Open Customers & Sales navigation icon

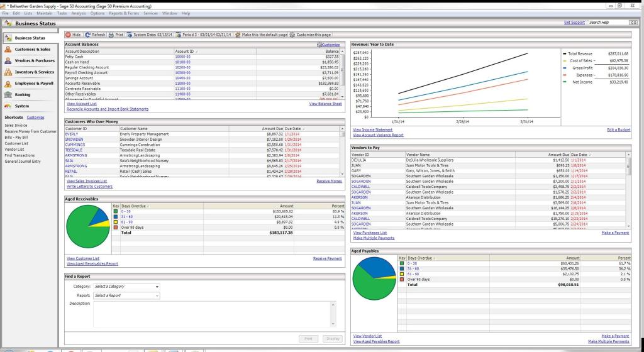(x=8, y=49)
